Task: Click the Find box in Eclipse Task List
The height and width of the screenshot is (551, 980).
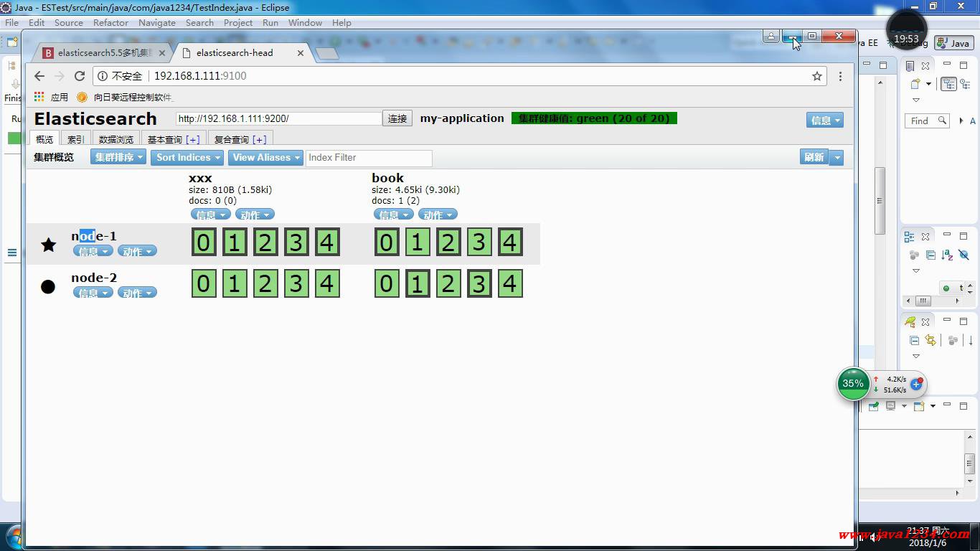Action: click(927, 121)
